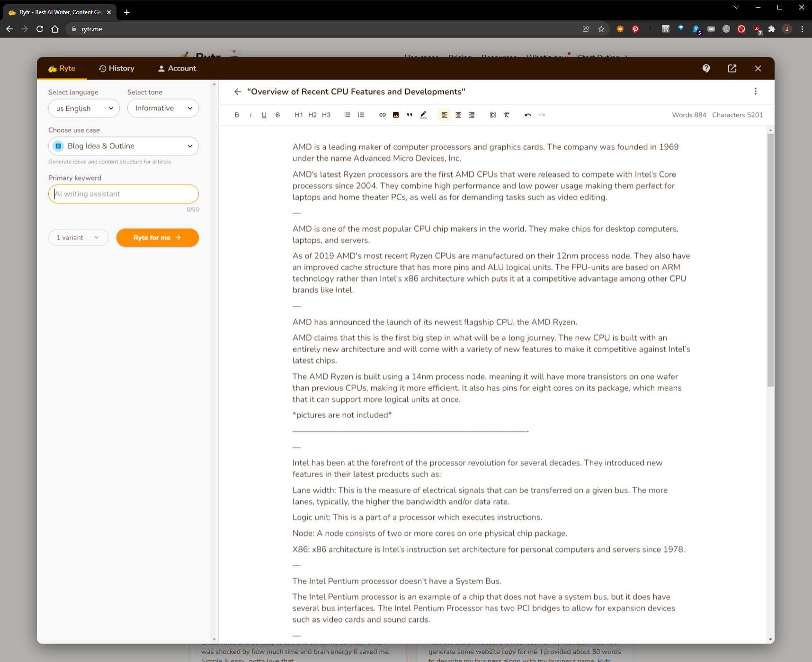Apply H2 heading style

(312, 115)
